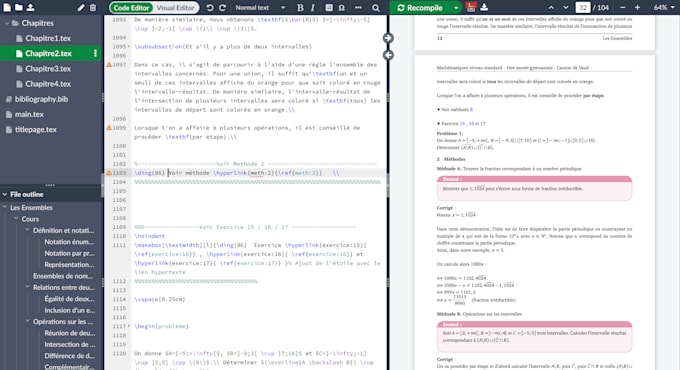Click the warning icon on line 1097
The image size is (680, 370).
[x=109, y=65]
